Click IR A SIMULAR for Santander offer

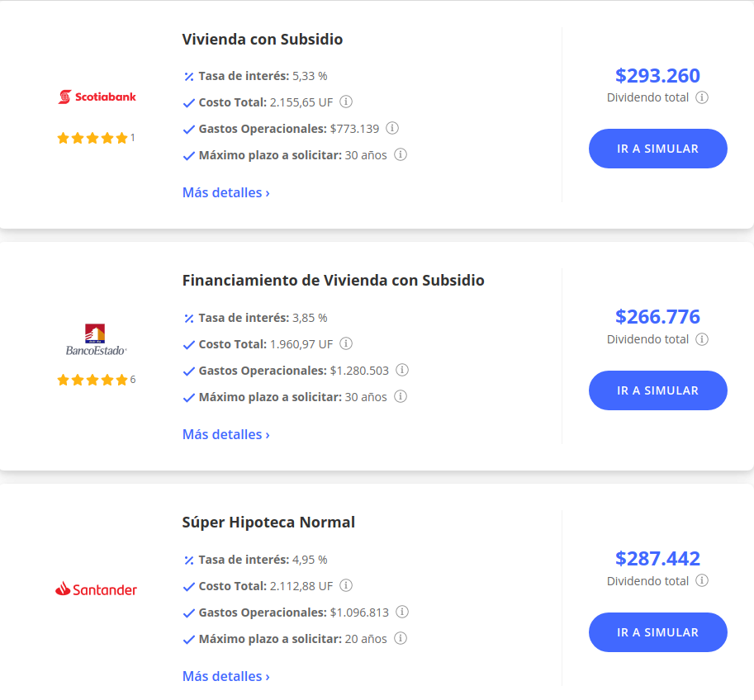(x=658, y=632)
